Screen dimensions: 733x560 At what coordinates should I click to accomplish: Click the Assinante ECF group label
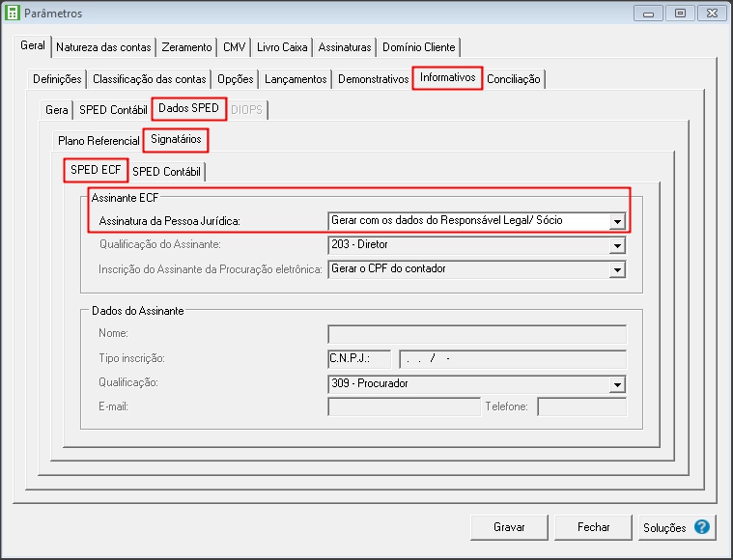[x=125, y=198]
